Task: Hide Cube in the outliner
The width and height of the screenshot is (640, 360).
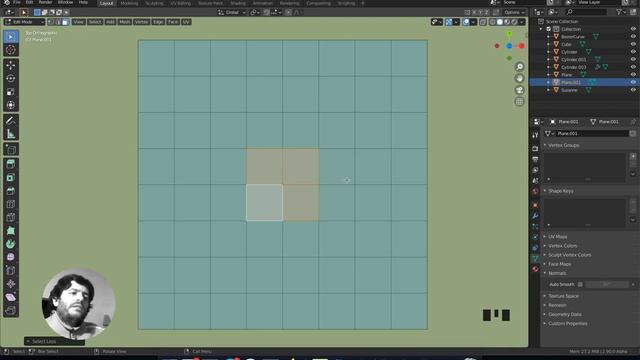Action: [633, 44]
